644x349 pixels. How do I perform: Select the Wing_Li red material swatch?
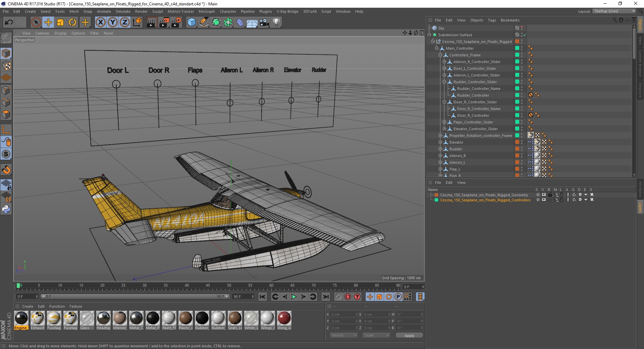pyautogui.click(x=284, y=320)
